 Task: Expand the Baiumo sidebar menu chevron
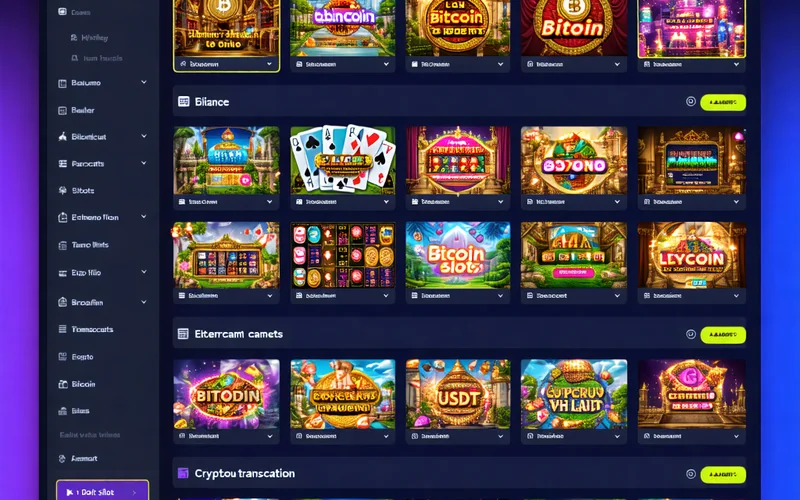coord(144,82)
